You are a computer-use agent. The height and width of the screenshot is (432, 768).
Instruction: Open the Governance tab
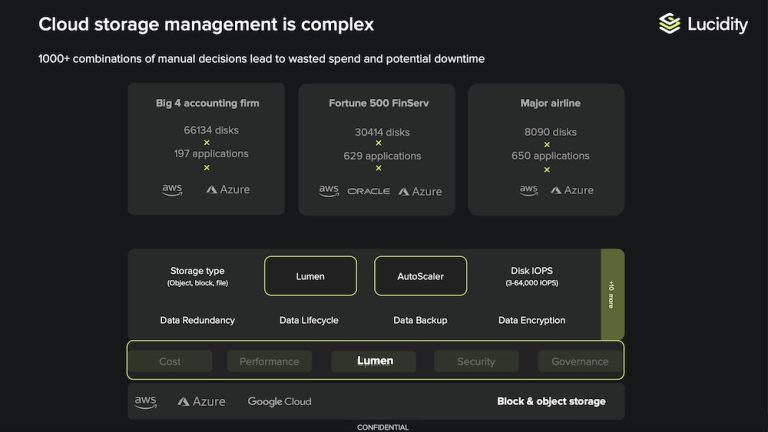579,361
